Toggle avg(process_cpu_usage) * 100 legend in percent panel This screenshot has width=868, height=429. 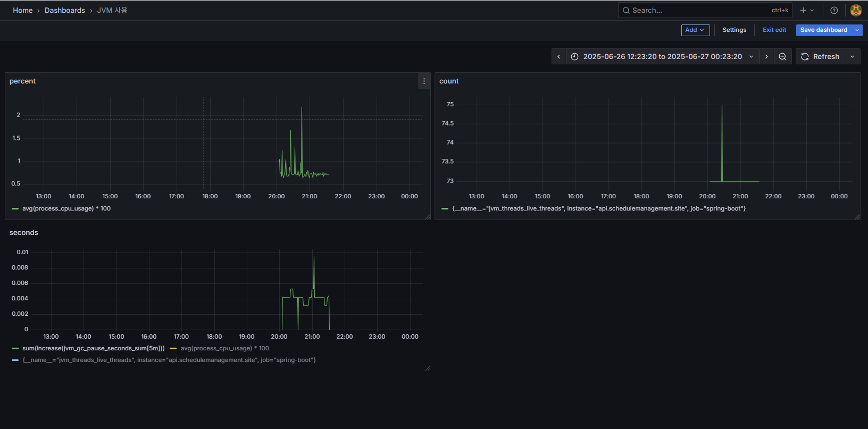66,208
